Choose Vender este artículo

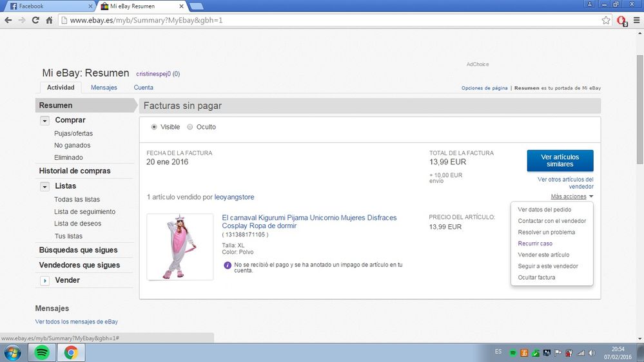coord(543,255)
